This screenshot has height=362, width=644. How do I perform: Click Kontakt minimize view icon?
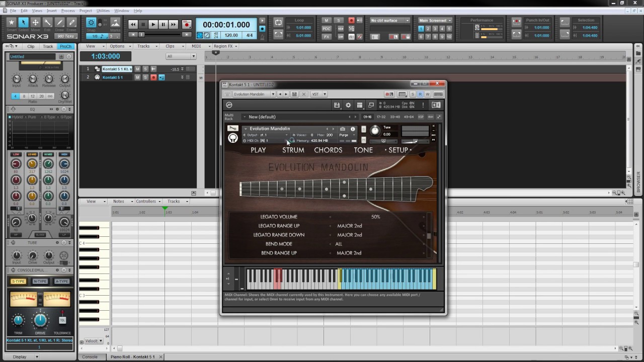click(x=371, y=105)
